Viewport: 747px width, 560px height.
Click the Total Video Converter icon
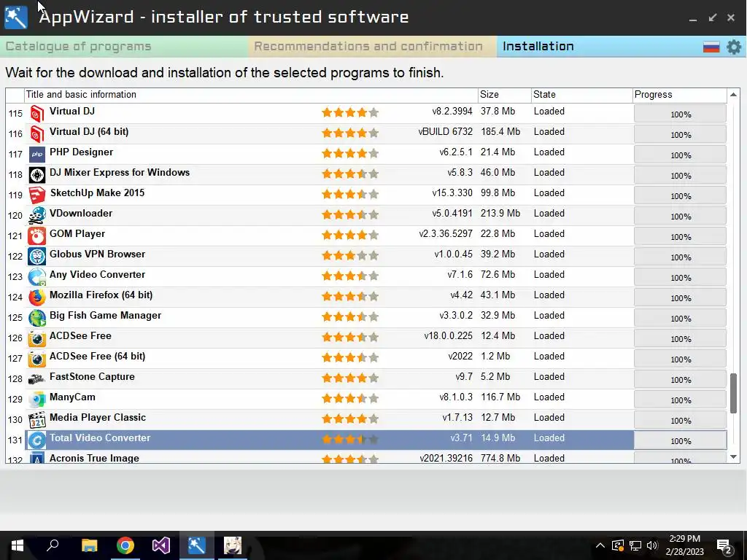[x=36, y=440]
